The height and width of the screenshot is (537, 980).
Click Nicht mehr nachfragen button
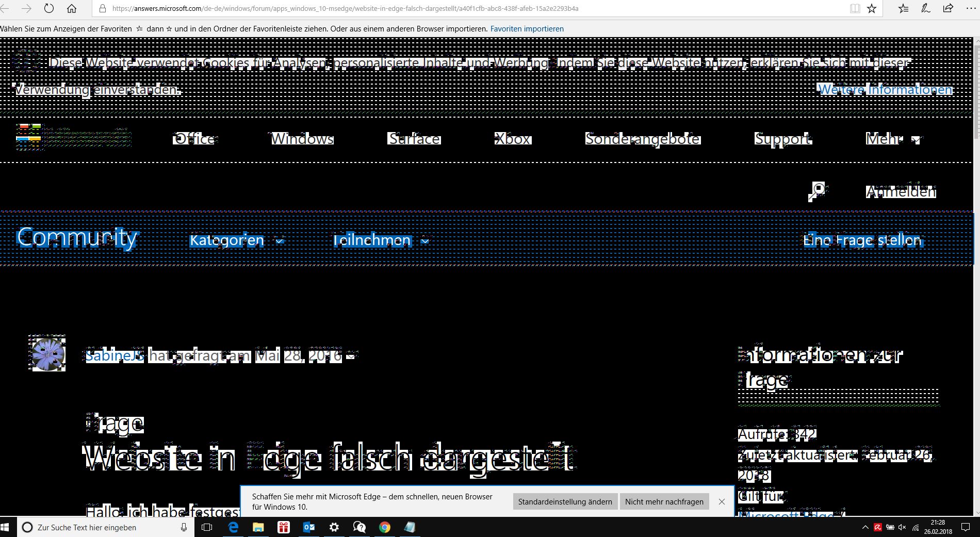point(664,501)
